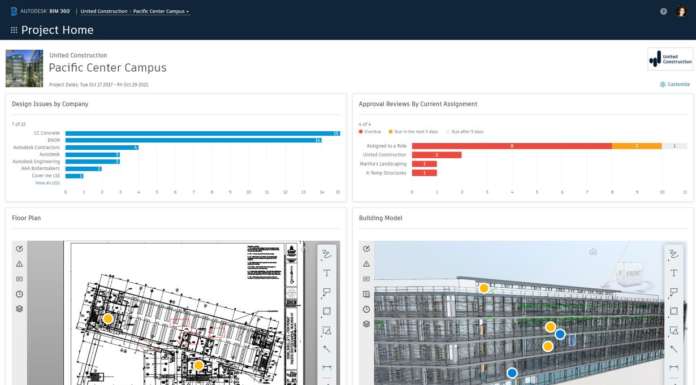Open the properties table icon in Building Model sidebar
The image size is (696, 385).
366,294
